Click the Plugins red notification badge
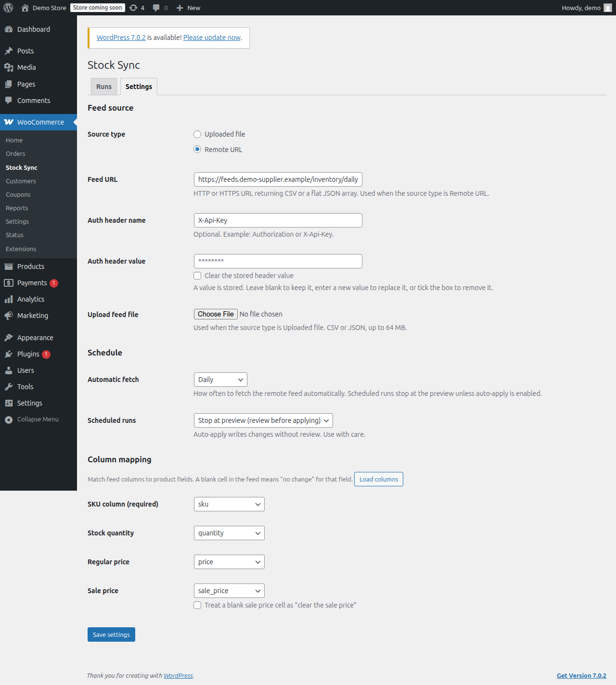This screenshot has width=616, height=685. point(46,355)
